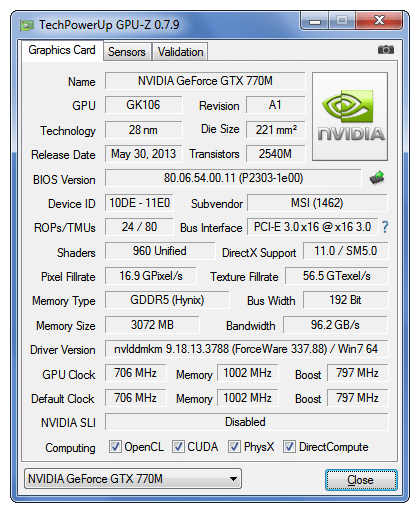Click the GPU Clock row Memory 1002 MHz field
420x513 pixels.
[248, 373]
